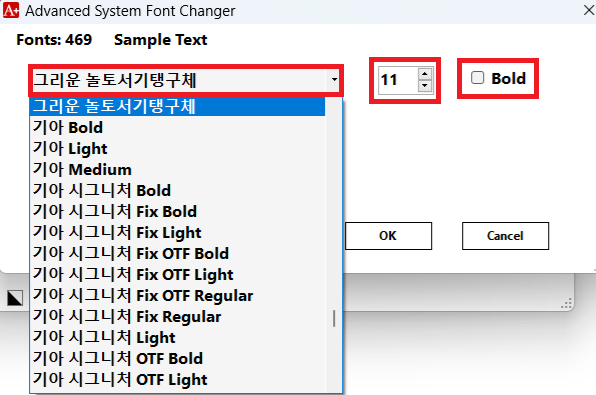Pick 기아 시그니처 Fix Bold
This screenshot has height=395, width=596.
178,211
